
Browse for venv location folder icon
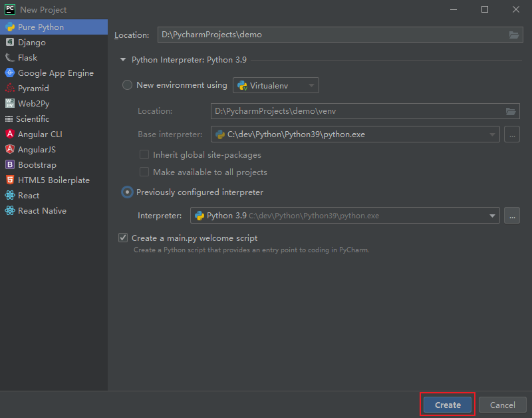pyautogui.click(x=511, y=111)
